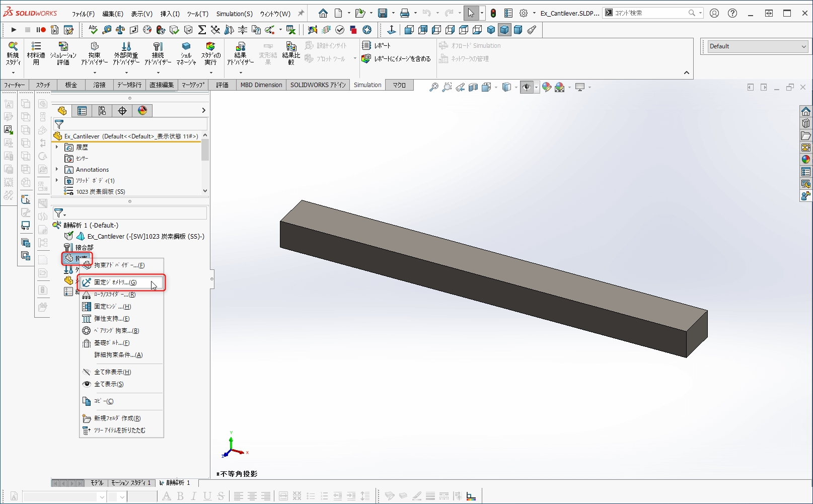813x504 pixels.
Task: Open the 拘束アドバイザー (Fixtures Advisor) tool
Action: [94, 53]
